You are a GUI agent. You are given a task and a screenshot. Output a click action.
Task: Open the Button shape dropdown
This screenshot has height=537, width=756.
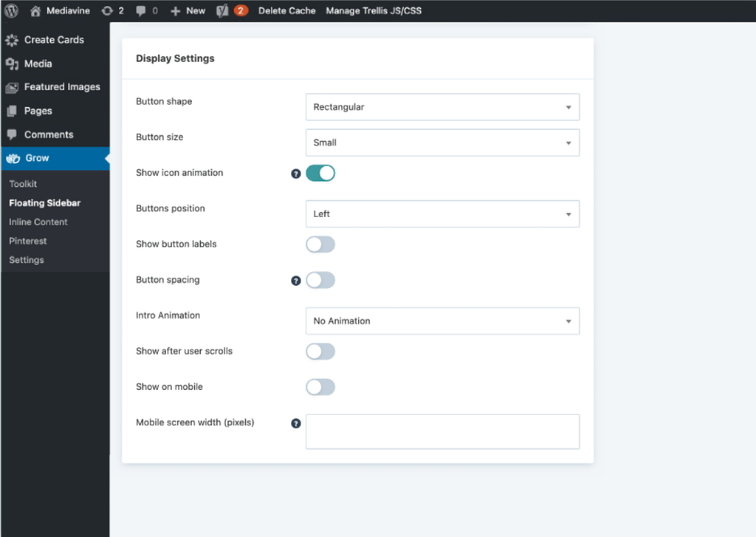tap(443, 107)
